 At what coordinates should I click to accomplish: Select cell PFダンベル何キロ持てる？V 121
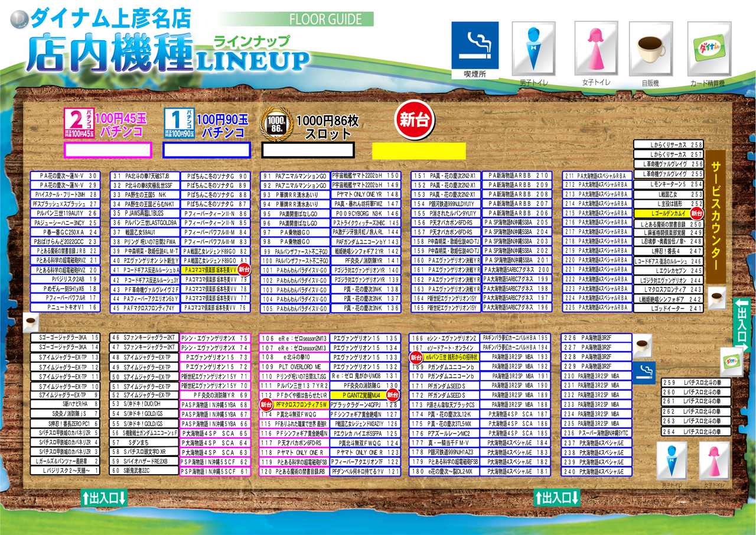(365, 472)
